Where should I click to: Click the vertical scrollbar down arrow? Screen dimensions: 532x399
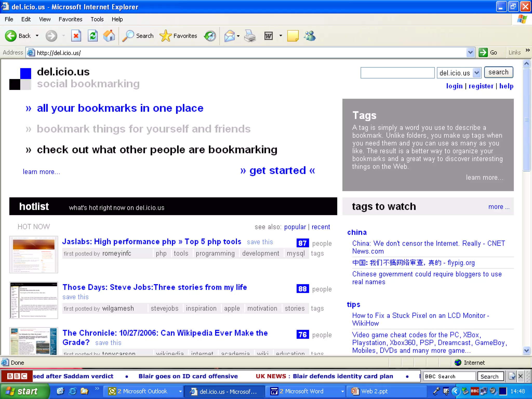pos(527,350)
